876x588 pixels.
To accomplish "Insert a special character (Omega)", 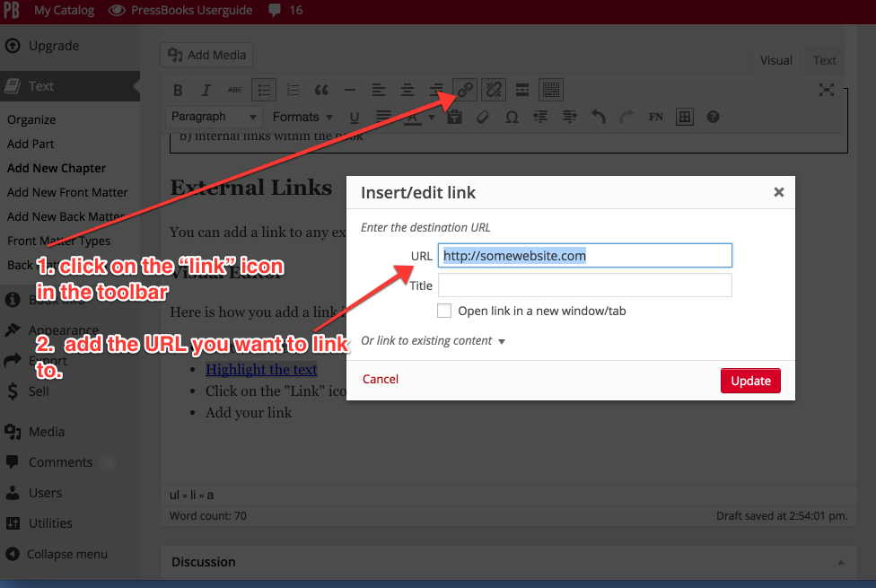I will click(x=512, y=118).
